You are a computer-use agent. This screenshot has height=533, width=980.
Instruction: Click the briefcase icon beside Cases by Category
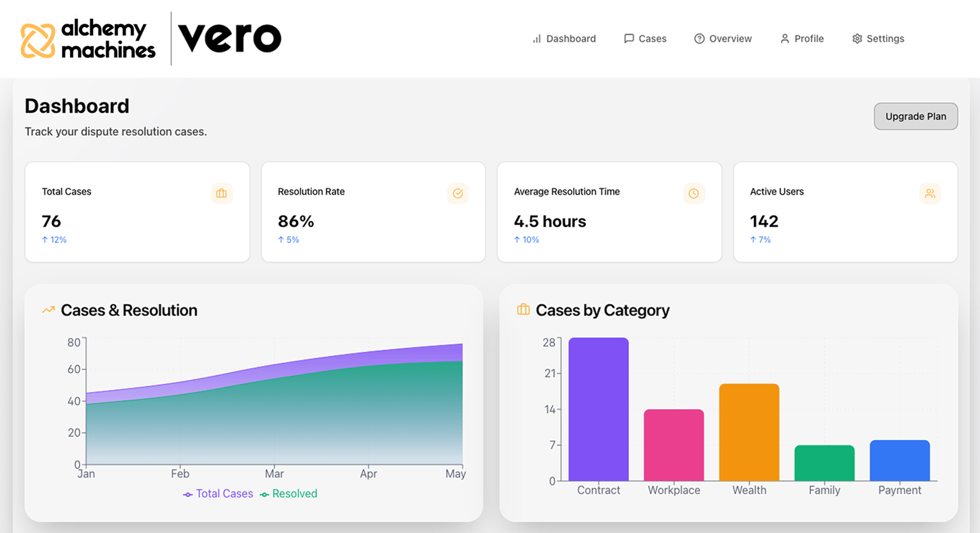(523, 310)
